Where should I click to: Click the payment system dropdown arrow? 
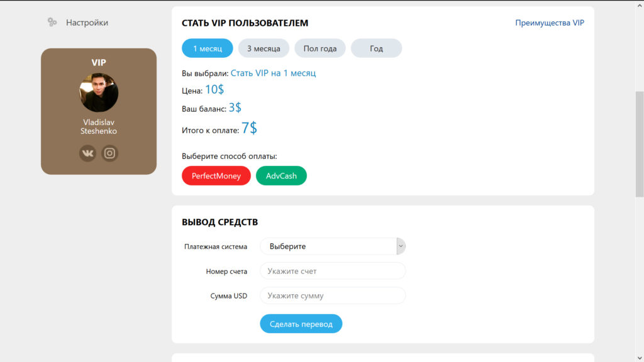(401, 246)
